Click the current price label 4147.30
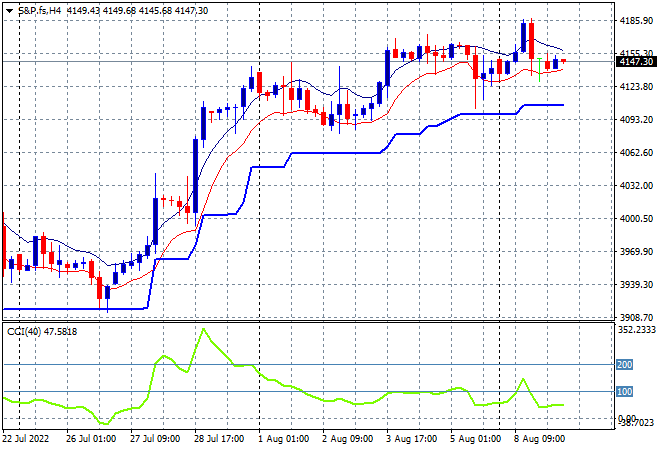The width and height of the screenshot is (660, 450). [636, 62]
